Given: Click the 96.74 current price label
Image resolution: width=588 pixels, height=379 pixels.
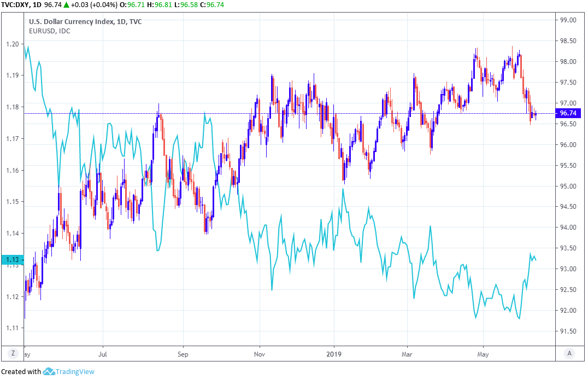Looking at the screenshot, I should click(x=565, y=113).
